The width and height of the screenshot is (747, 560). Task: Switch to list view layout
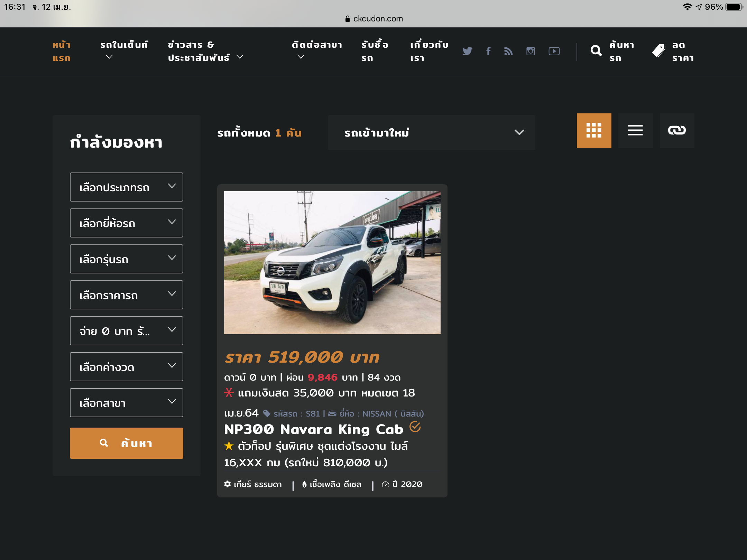point(635,130)
